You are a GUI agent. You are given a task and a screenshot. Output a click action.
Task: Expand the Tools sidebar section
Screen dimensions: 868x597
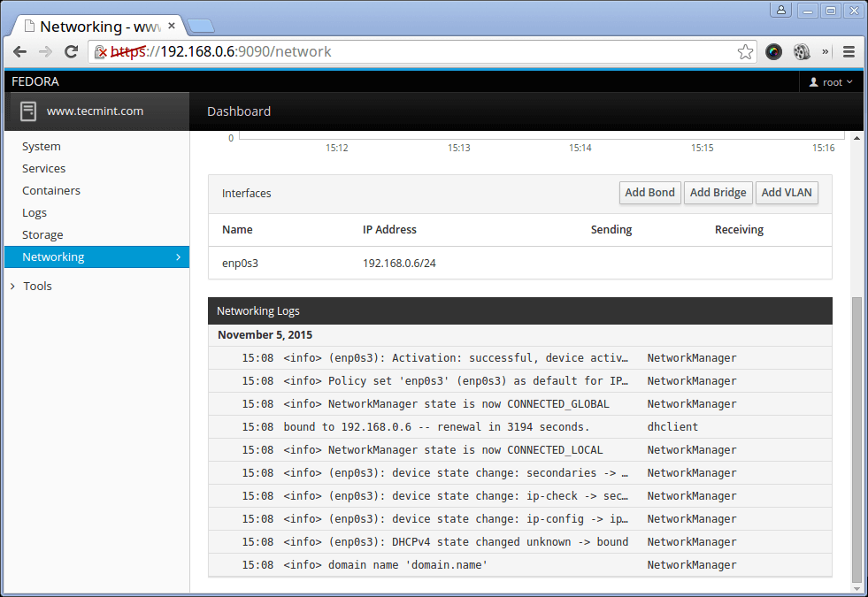coord(37,286)
